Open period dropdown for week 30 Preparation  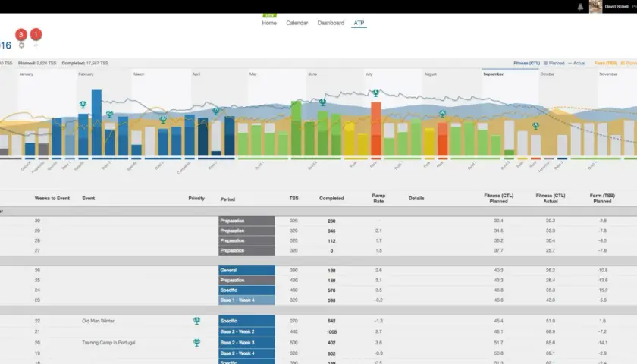(246, 221)
